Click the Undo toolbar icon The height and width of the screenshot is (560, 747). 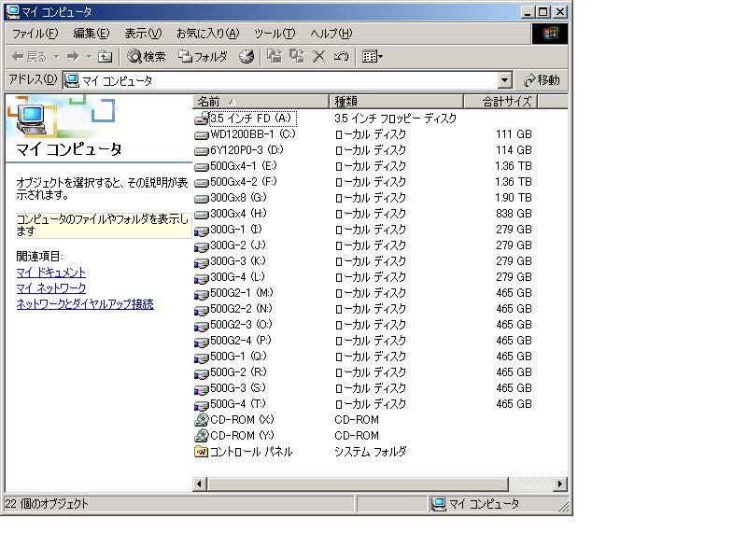coord(341,57)
